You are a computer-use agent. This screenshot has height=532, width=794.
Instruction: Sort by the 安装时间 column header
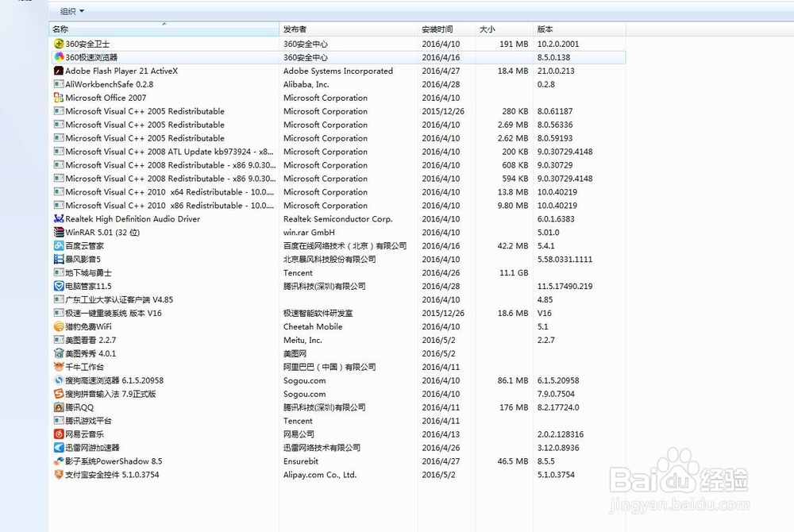click(x=446, y=29)
